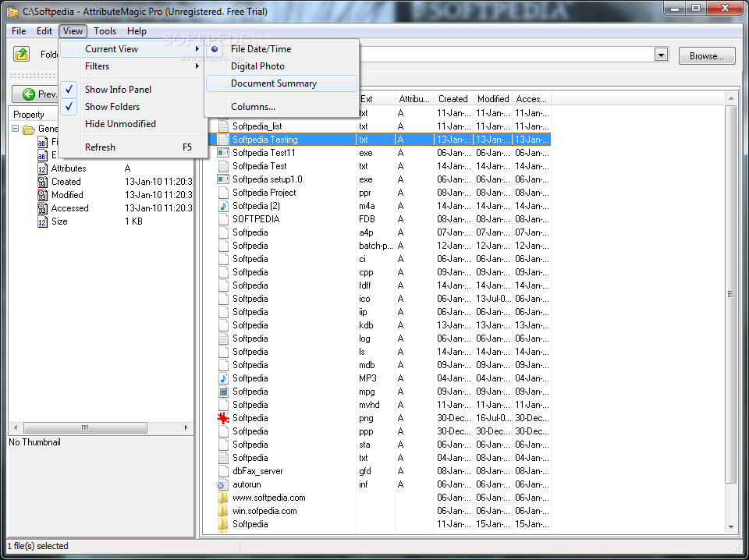Click inside the Folder path field
The height and width of the screenshot is (560, 749).
[x=506, y=55]
